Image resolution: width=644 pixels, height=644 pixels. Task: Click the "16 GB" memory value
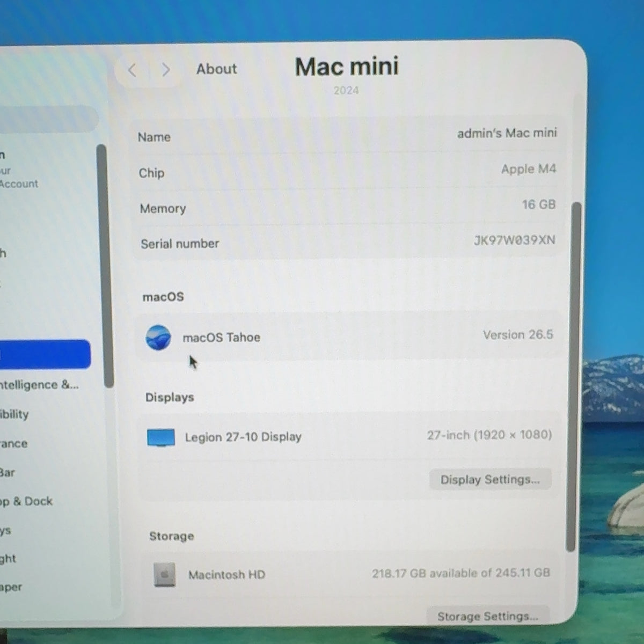(539, 204)
